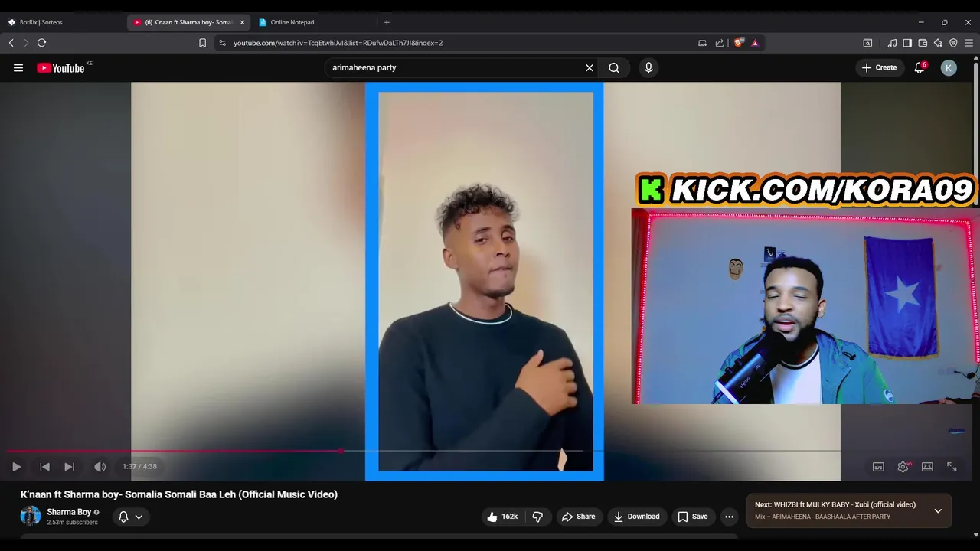Open Sharma Boy channel name
Image resolution: width=980 pixels, height=551 pixels.
pyautogui.click(x=69, y=512)
